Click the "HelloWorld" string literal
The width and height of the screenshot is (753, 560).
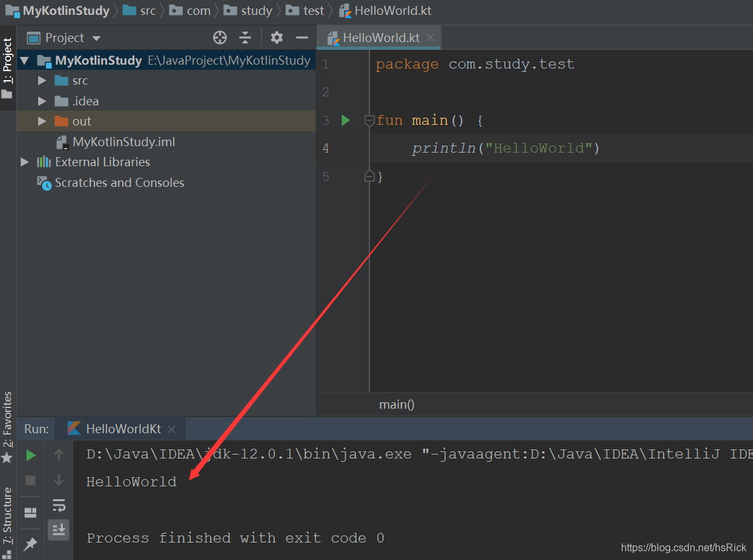pyautogui.click(x=540, y=148)
